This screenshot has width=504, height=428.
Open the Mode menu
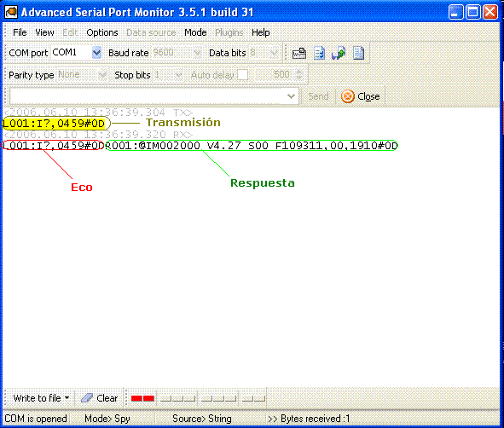pyautogui.click(x=195, y=32)
